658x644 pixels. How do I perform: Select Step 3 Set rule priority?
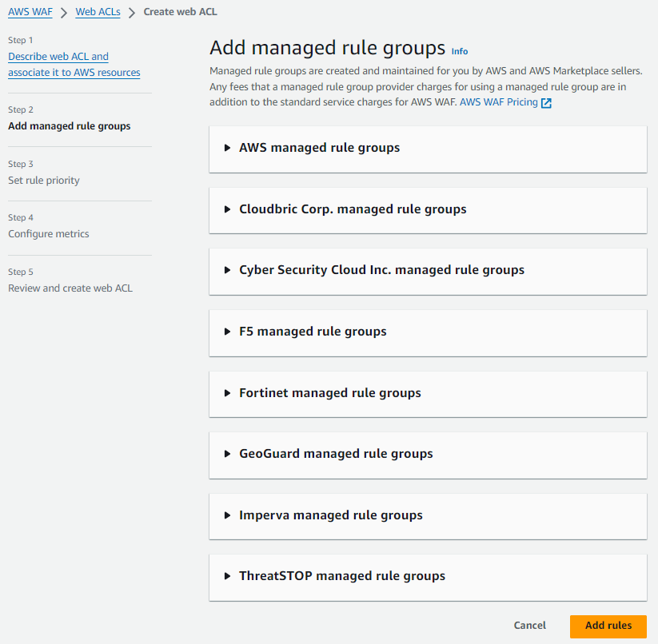pos(44,181)
